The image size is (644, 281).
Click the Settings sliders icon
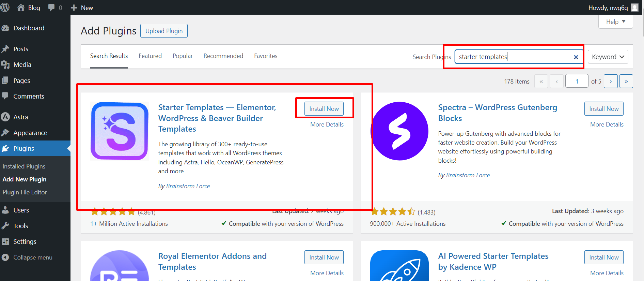pyautogui.click(x=5, y=241)
